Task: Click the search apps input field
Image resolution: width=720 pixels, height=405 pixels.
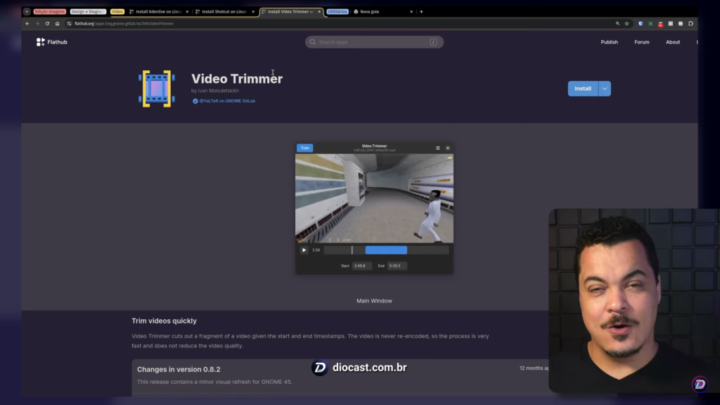Action: click(x=374, y=42)
